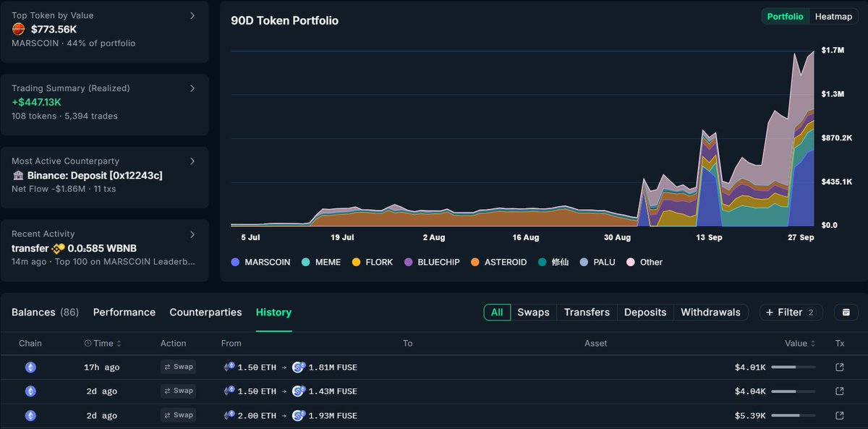Screen dimensions: 868x429
Task: Toggle BLUECHIP series in the chart legend
Action: [x=432, y=262]
